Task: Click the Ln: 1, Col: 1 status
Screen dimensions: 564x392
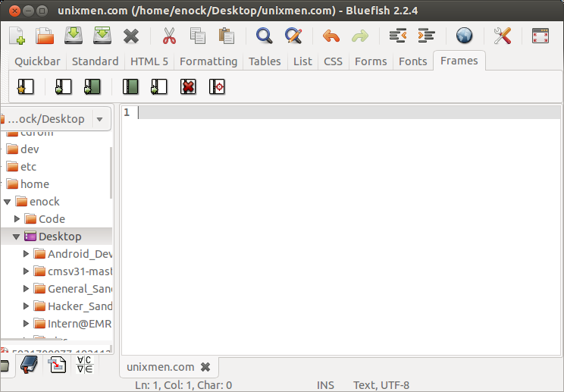Action: coord(183,385)
